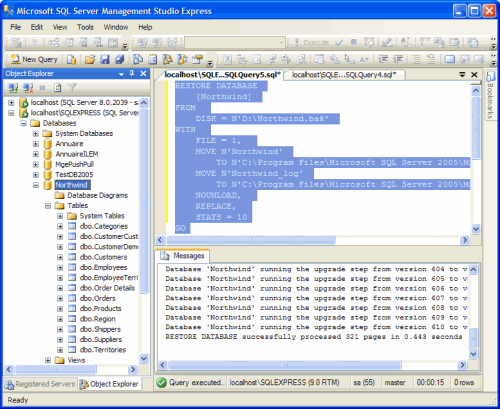
Task: Click the Save disk icon
Action: click(105, 60)
